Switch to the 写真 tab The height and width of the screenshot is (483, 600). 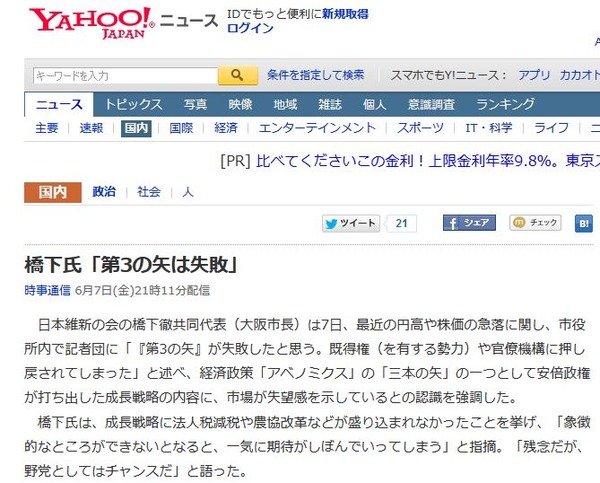click(x=195, y=104)
